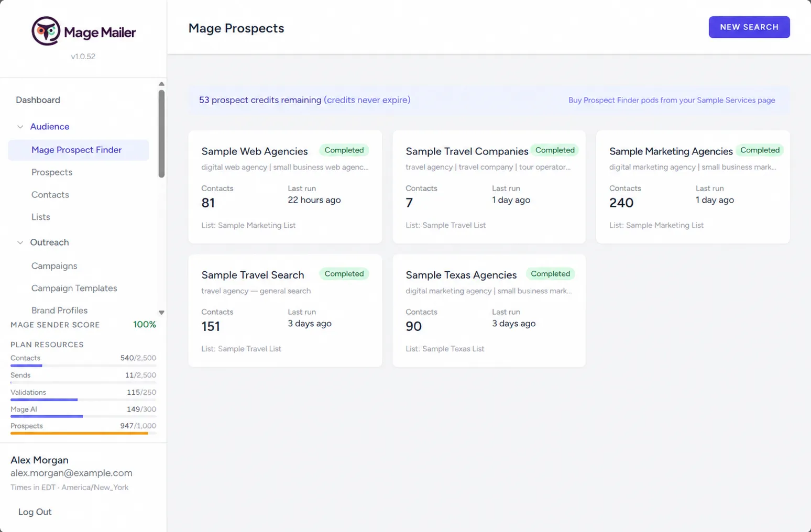Screen dimensions: 811x532
Task: Click the sidebar scroll up arrow
Action: [x=161, y=84]
